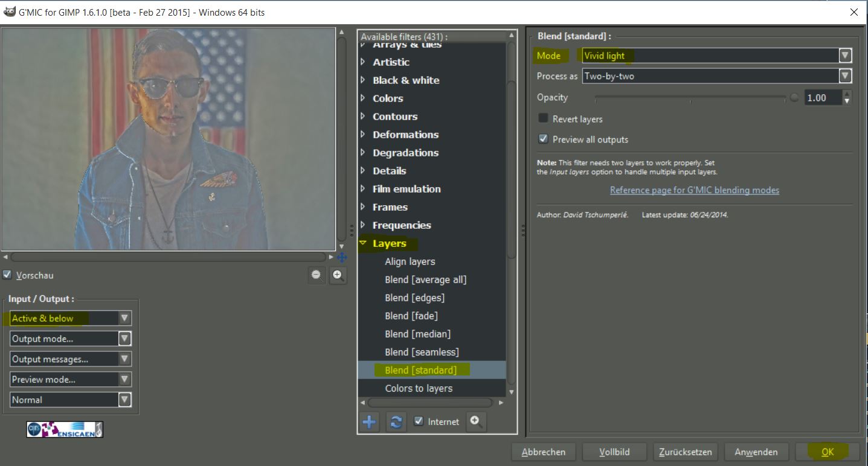
Task: Click the GIMP icon in the title bar
Action: click(9, 11)
